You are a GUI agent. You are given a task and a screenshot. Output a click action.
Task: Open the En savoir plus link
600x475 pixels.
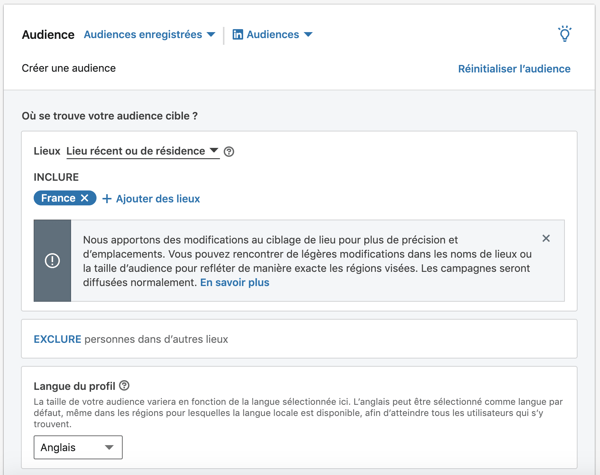(x=235, y=282)
